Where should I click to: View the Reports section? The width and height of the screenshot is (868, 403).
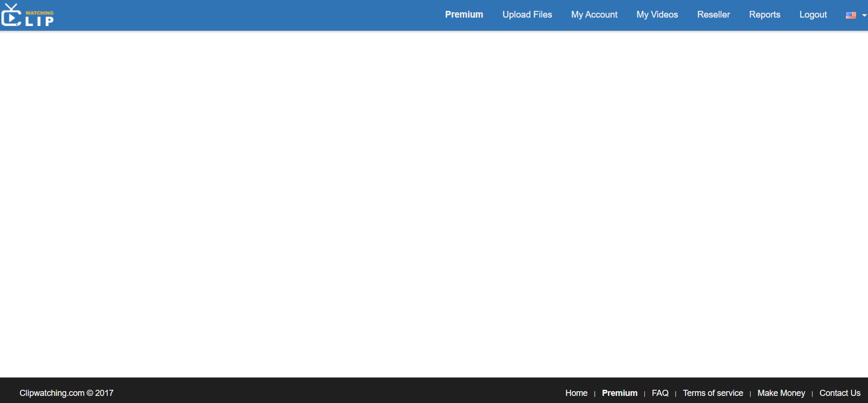pyautogui.click(x=764, y=15)
